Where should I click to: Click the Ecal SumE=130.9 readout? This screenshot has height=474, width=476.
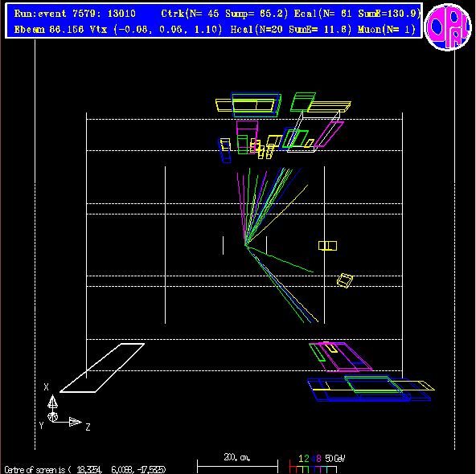pos(357,14)
